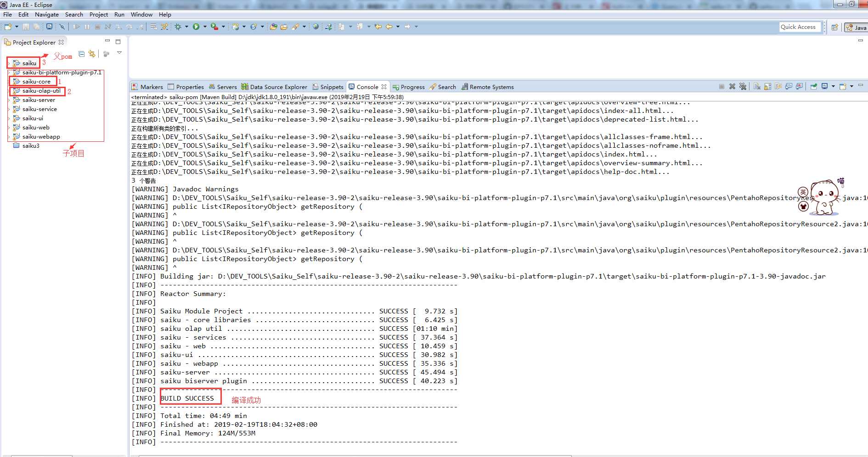Image resolution: width=868 pixels, height=457 pixels.
Task: Open the Window menu
Action: [141, 14]
